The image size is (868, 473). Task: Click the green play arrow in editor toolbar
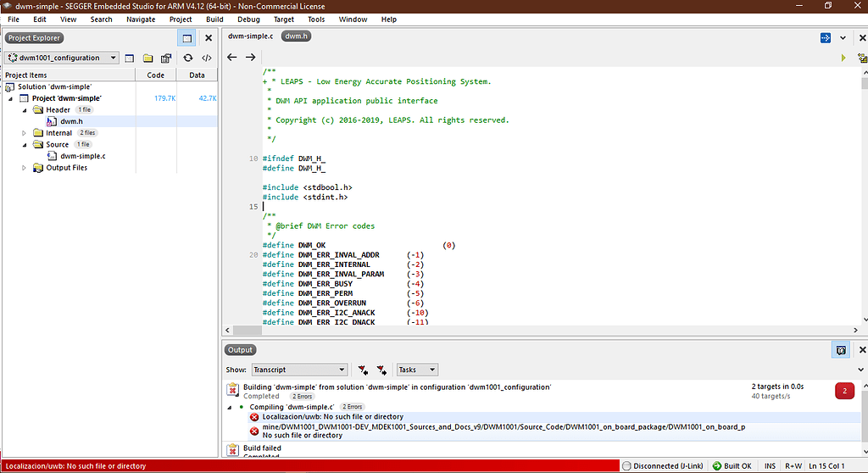coord(843,58)
